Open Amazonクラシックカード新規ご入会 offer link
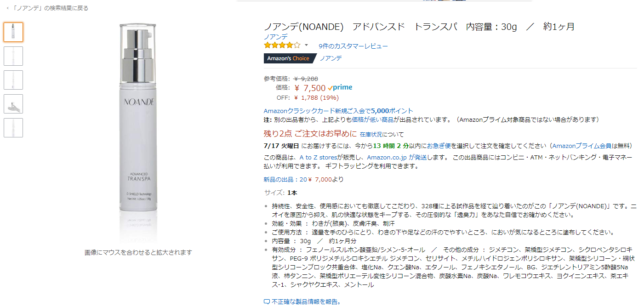Viewport: 644px width, 307px height. [338, 111]
